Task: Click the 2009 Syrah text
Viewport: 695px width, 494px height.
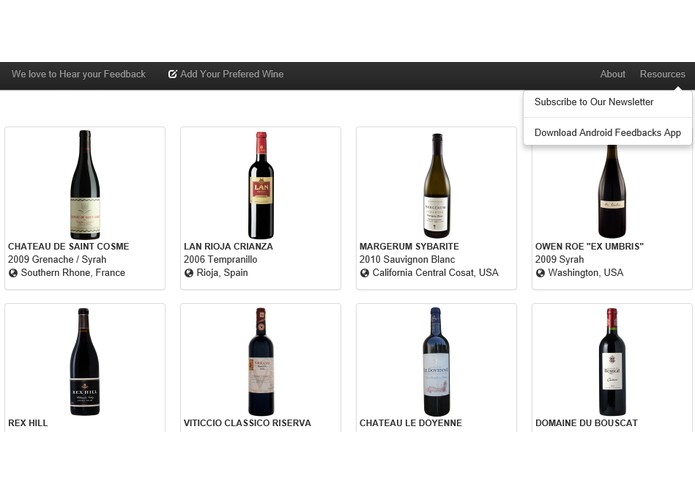Action: 559,260
